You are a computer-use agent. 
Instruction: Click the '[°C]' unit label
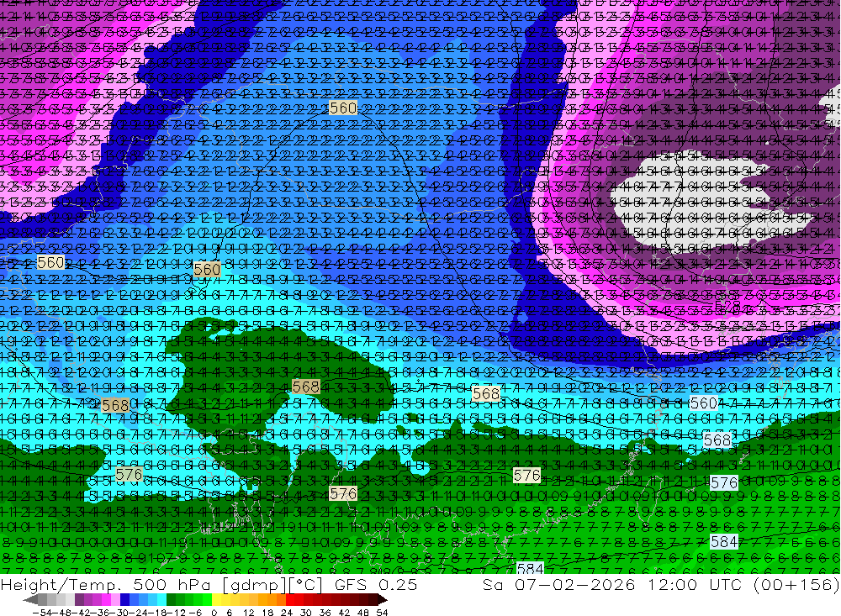pyautogui.click(x=305, y=585)
